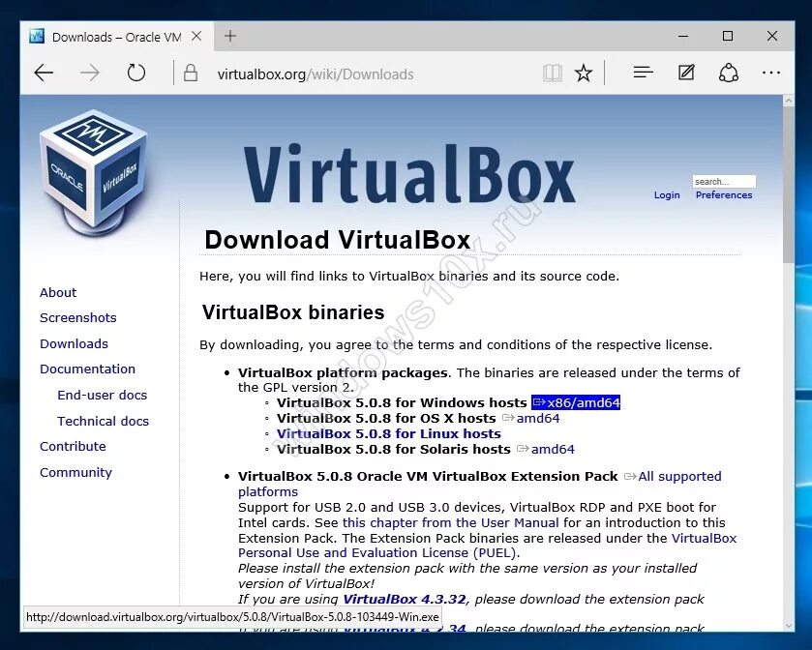Open the Login link
This screenshot has height=650, width=812.
pos(667,195)
